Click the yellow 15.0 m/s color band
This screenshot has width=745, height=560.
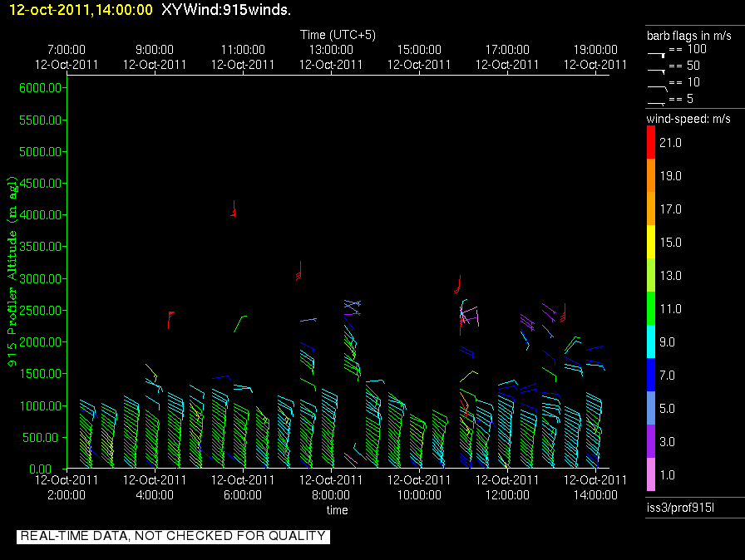pyautogui.click(x=650, y=242)
